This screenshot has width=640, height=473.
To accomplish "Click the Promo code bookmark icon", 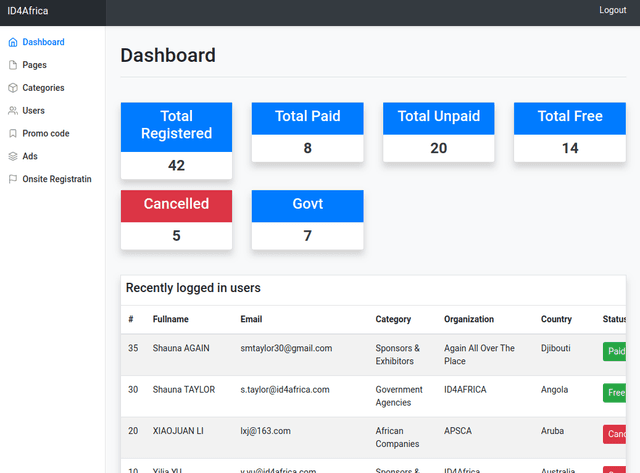I will pos(13,133).
